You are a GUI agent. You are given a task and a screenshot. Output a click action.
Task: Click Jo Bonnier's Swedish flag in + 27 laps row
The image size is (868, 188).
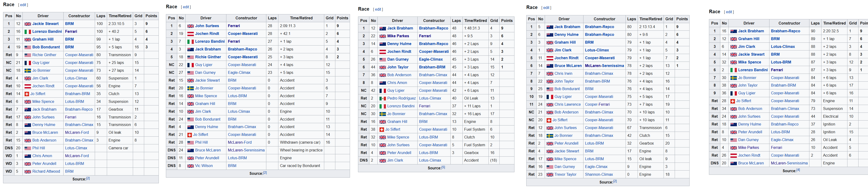coord(28,71)
